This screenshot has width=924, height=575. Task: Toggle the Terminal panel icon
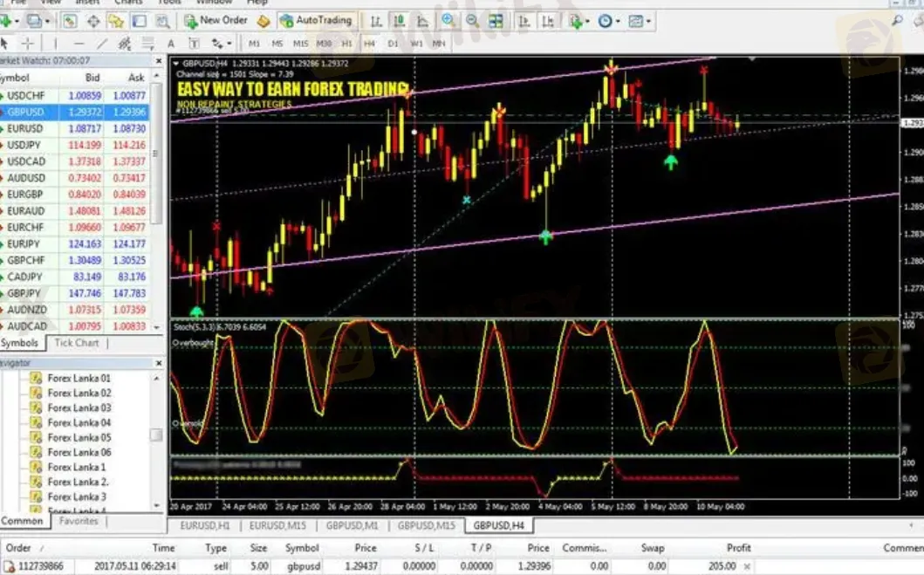coord(139,22)
